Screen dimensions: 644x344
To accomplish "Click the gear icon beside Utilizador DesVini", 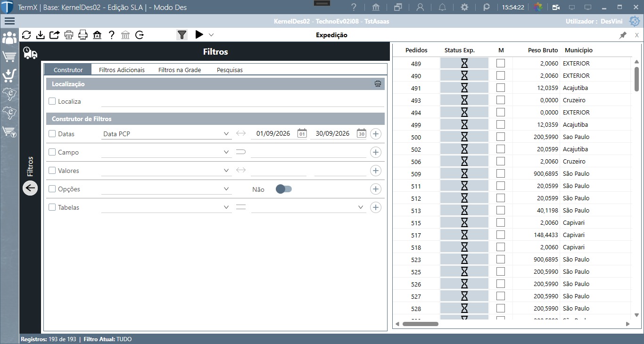I will (635, 21).
